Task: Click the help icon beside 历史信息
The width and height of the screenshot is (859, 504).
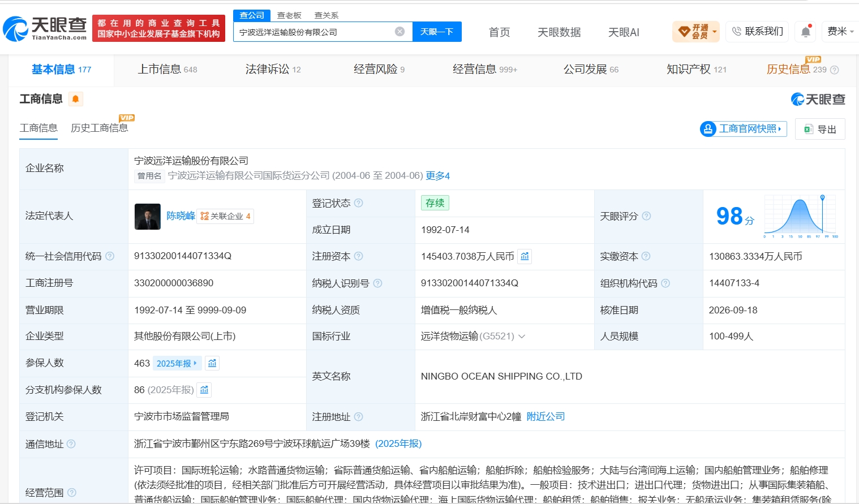Action: tap(834, 70)
